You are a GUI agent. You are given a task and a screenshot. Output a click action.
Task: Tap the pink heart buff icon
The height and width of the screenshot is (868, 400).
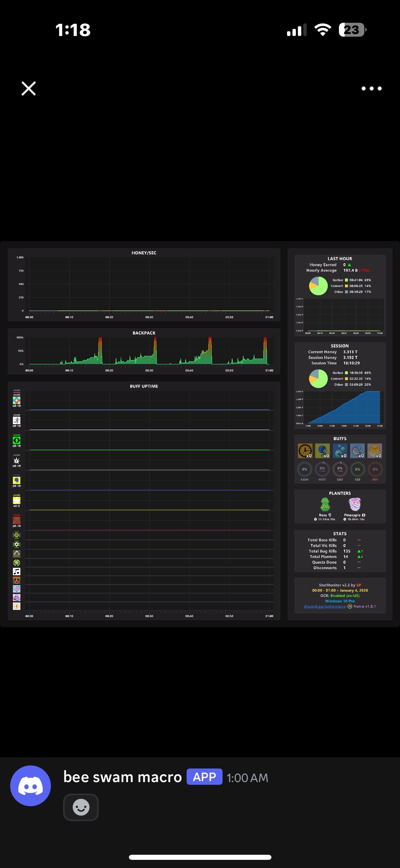[17, 589]
